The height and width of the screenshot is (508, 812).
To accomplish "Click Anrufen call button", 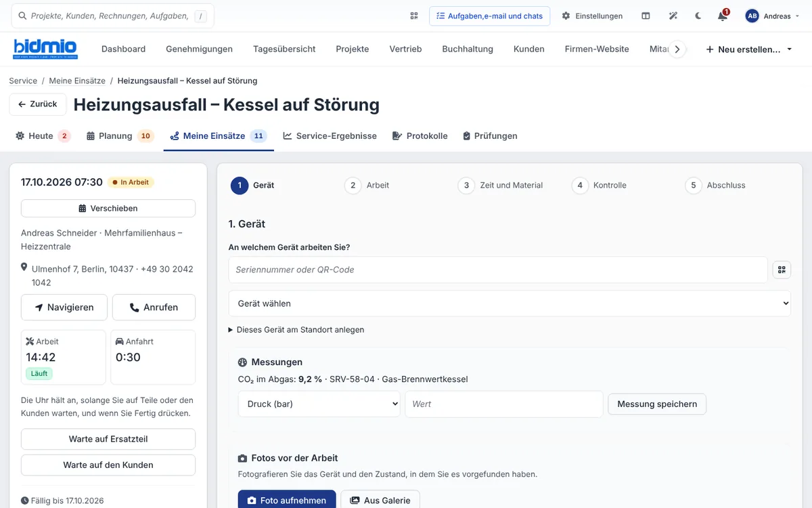I will 154,307.
